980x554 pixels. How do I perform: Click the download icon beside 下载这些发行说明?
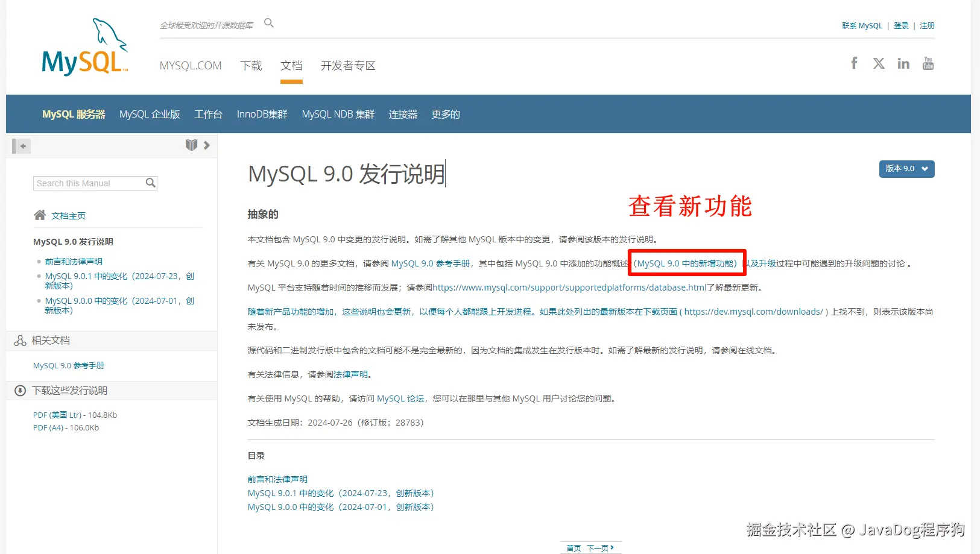(20, 391)
